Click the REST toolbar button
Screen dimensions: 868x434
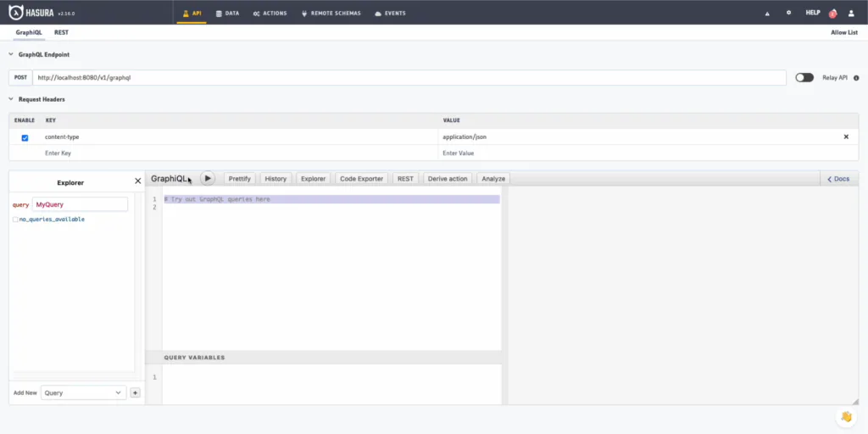click(405, 179)
